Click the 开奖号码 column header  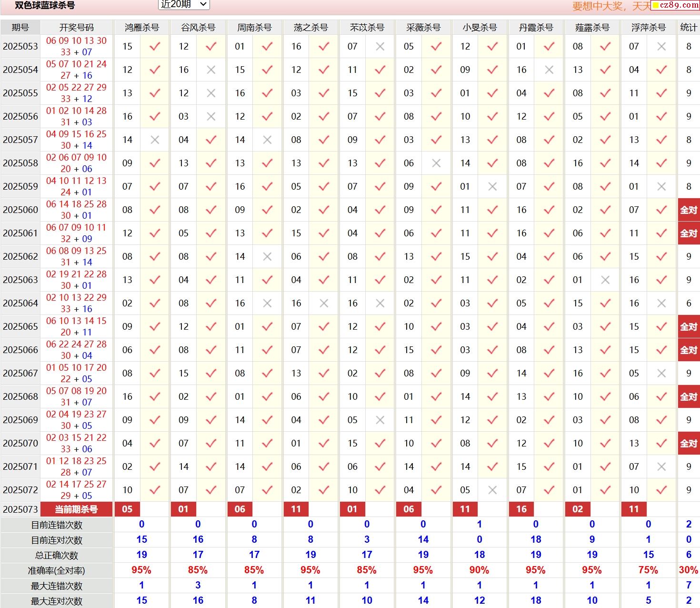point(77,28)
